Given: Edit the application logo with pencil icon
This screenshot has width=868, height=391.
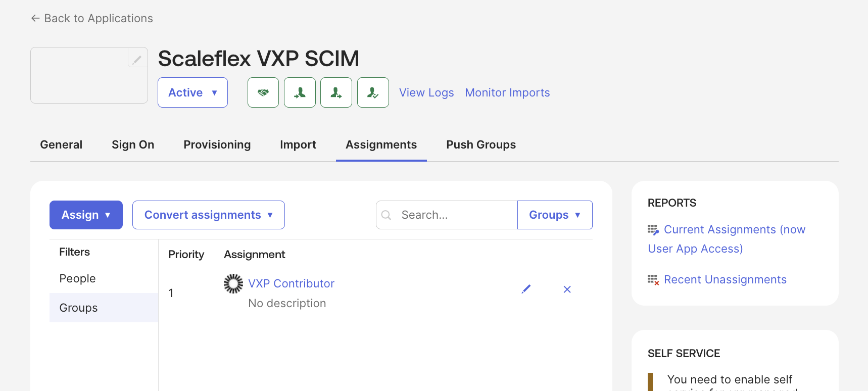Looking at the screenshot, I should [x=137, y=60].
